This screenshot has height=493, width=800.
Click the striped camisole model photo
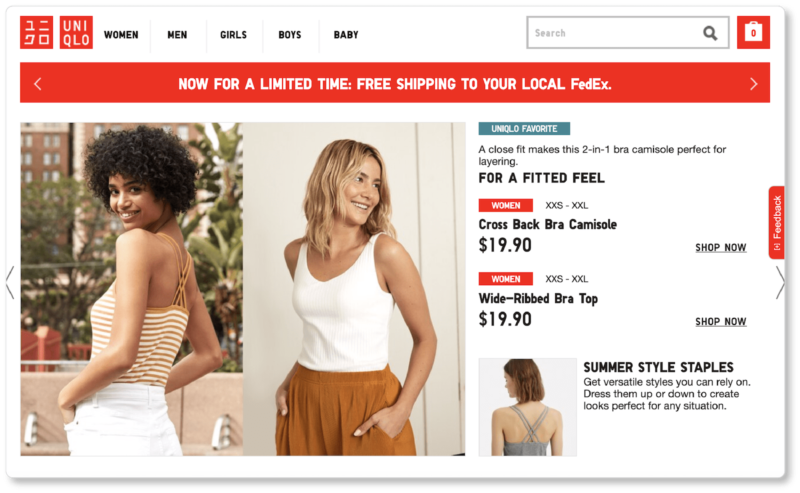point(132,289)
